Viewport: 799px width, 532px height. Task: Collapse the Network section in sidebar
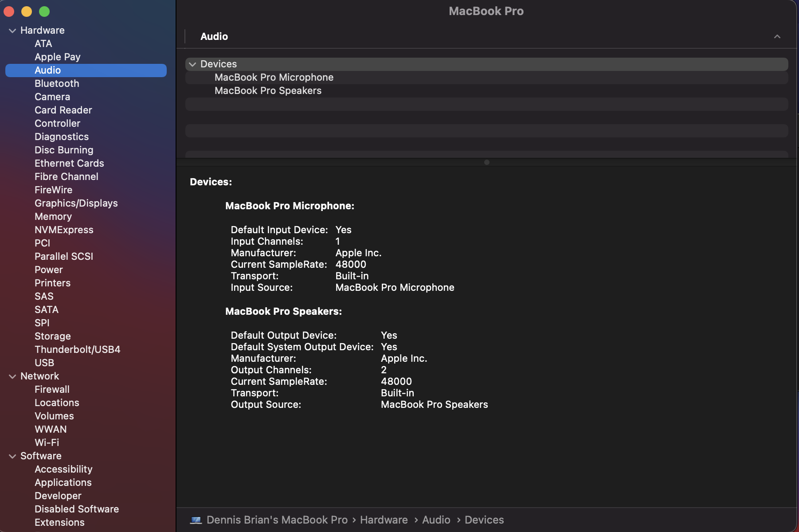12,376
